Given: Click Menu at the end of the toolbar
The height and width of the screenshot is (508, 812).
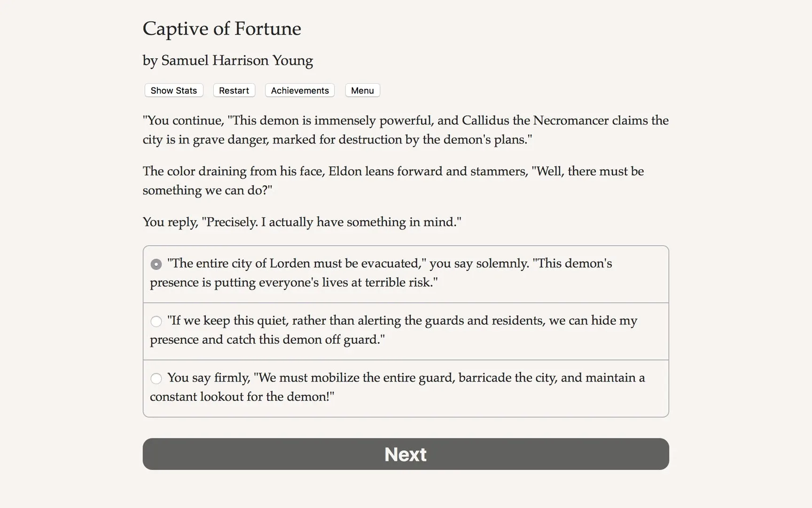Looking at the screenshot, I should click(x=362, y=90).
